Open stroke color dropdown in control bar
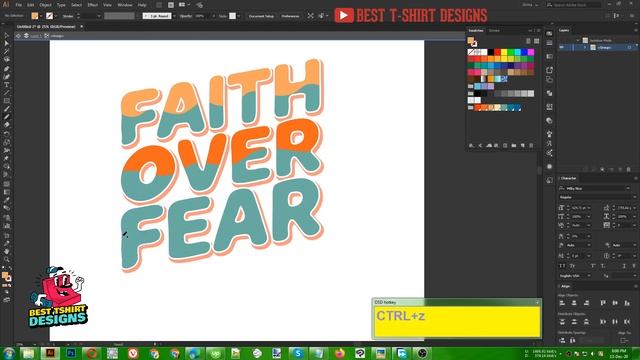 pyautogui.click(x=56, y=16)
